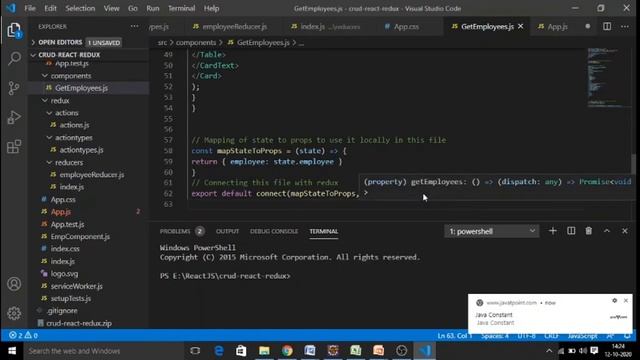Open the Source Control view
640x360 pixels.
[14, 88]
